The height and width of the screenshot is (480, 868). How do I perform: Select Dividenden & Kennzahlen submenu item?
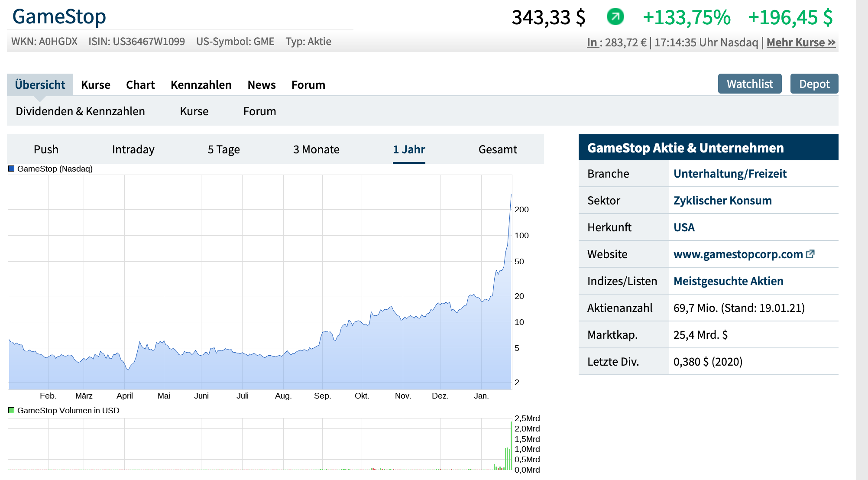click(80, 111)
